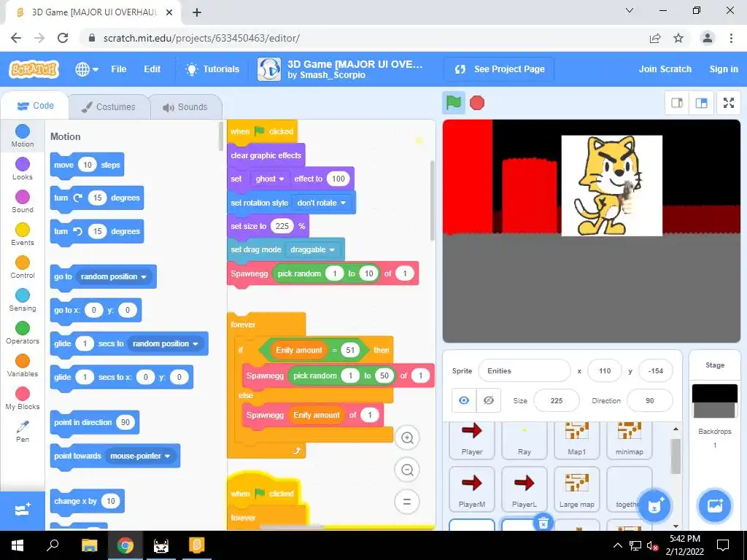Click Join Scratch link
This screenshot has height=560, width=747.
[x=665, y=69]
